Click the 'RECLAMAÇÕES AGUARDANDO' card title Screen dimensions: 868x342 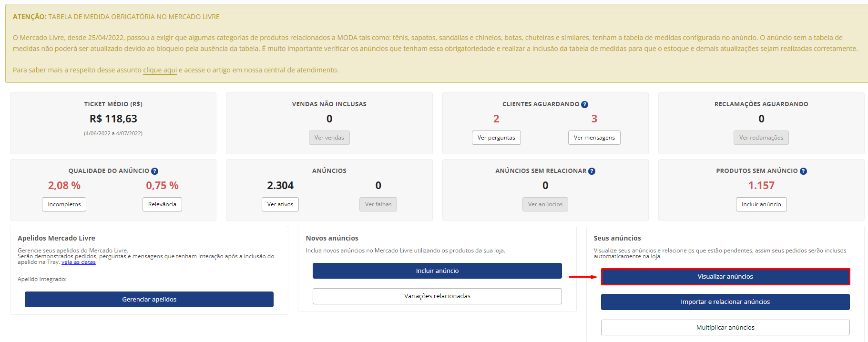click(761, 104)
